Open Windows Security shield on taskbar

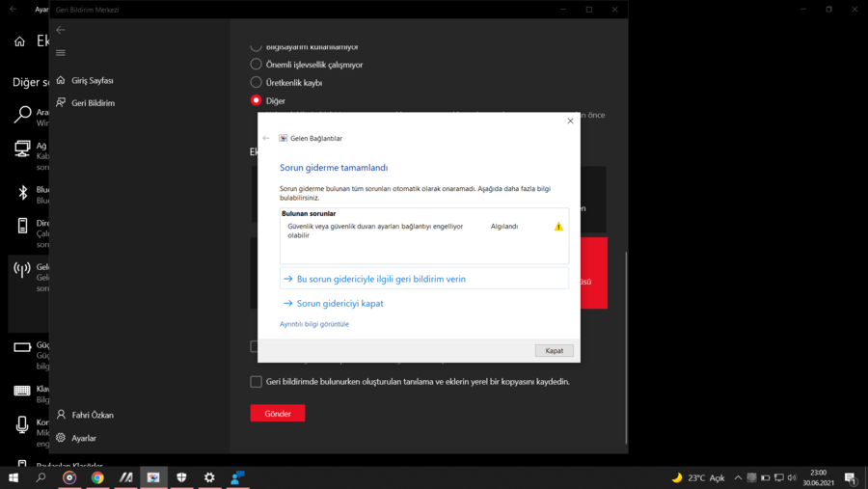181,477
